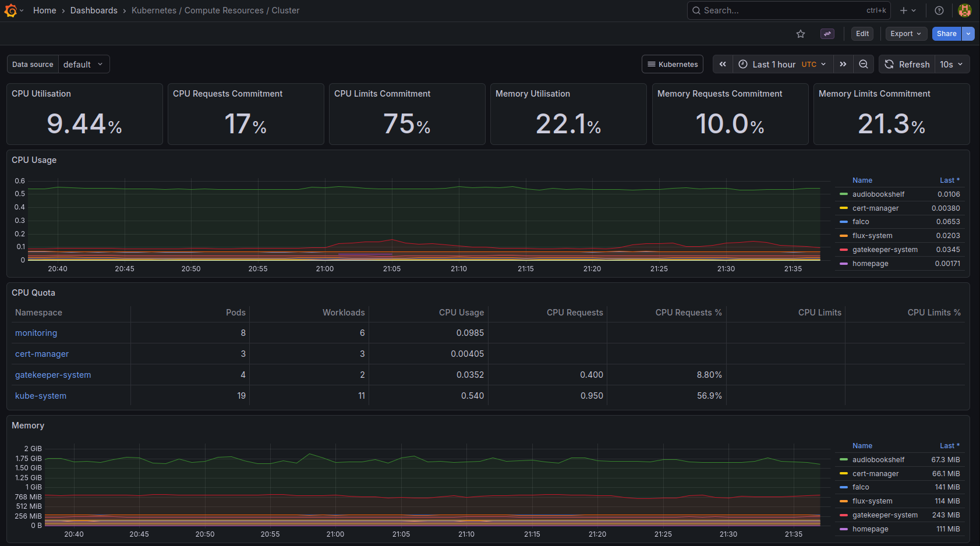Open the Kubernetes dashboard links menu
Image resolution: width=980 pixels, height=546 pixels.
(673, 64)
